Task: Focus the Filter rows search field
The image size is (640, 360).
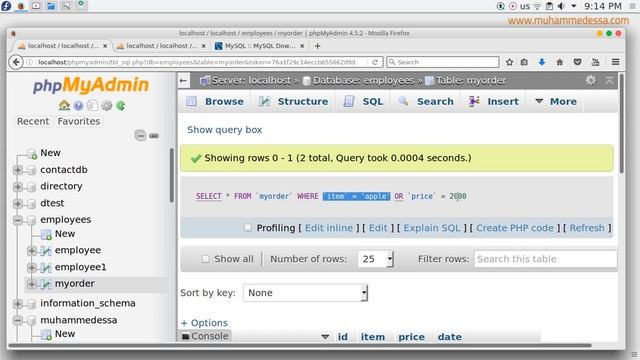Action: pyautogui.click(x=545, y=259)
